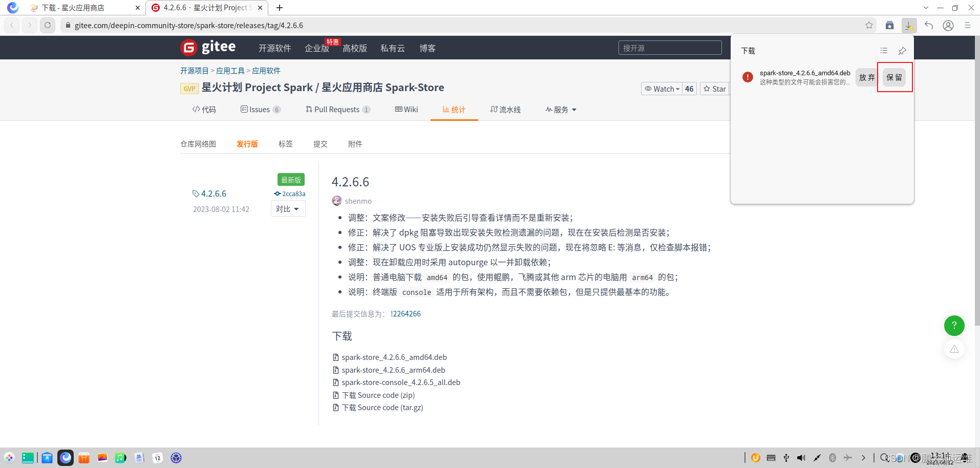Open commit 2cca83a
The image size is (980, 468).
(x=290, y=194)
